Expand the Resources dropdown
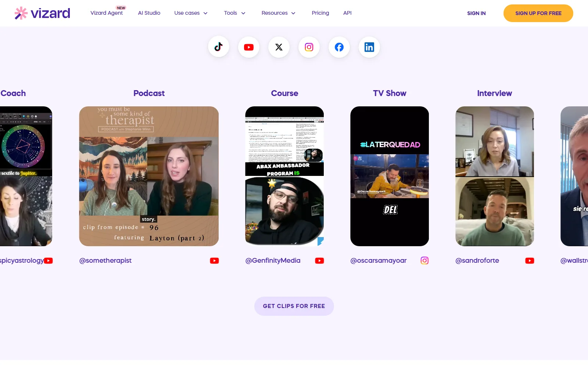The width and height of the screenshot is (588, 368). pos(279,13)
